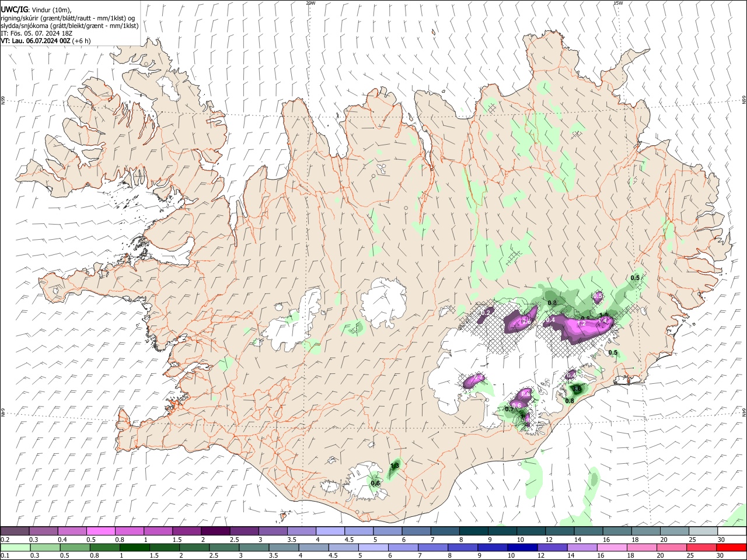Click the lower-row light purple swatch labeled 14

581,547
